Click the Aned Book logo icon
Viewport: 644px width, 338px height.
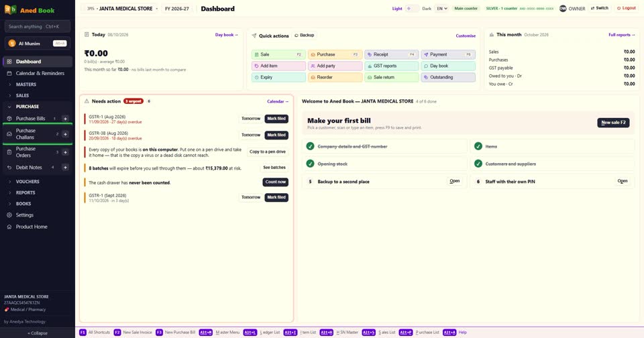tap(10, 9)
